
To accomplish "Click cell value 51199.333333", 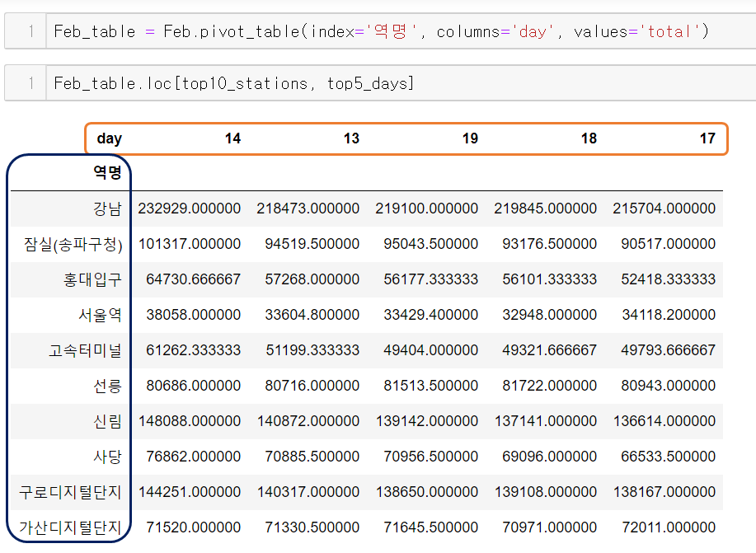I will coord(312,350).
